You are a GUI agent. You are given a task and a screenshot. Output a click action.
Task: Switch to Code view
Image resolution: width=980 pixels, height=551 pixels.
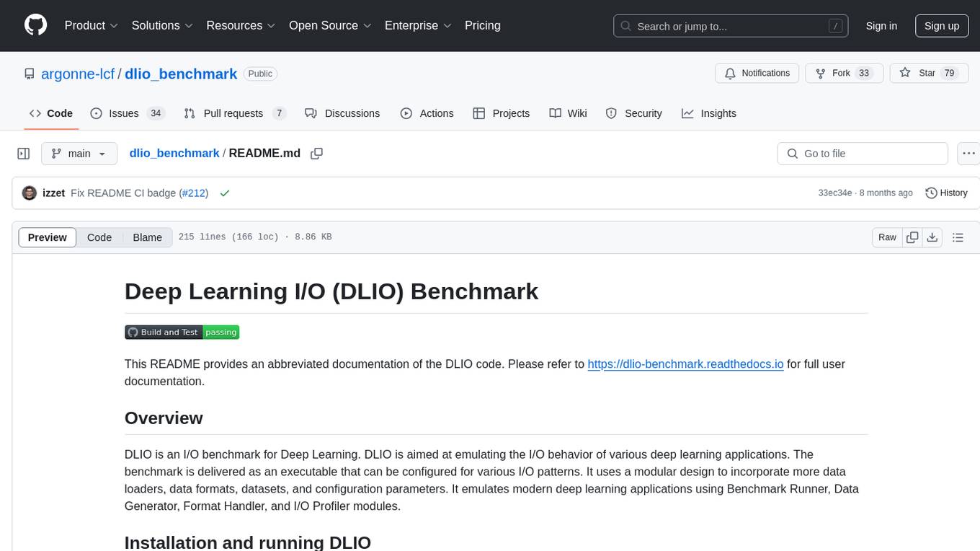(x=99, y=237)
